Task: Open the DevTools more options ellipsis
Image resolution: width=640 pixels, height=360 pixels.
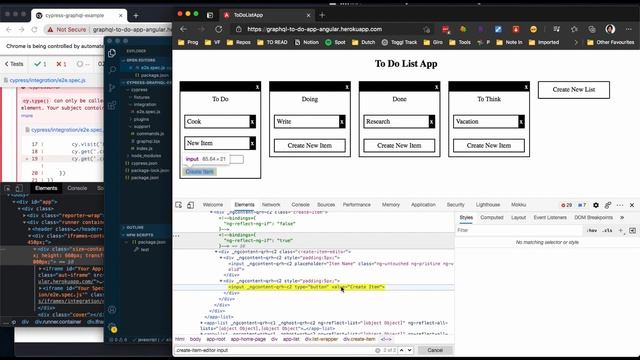Action: (x=620, y=205)
